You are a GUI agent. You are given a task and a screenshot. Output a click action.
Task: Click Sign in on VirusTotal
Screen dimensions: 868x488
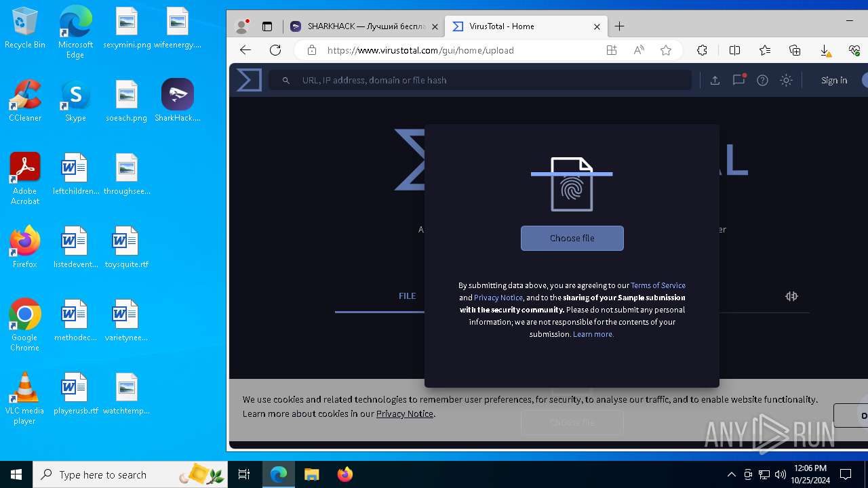click(x=834, y=80)
